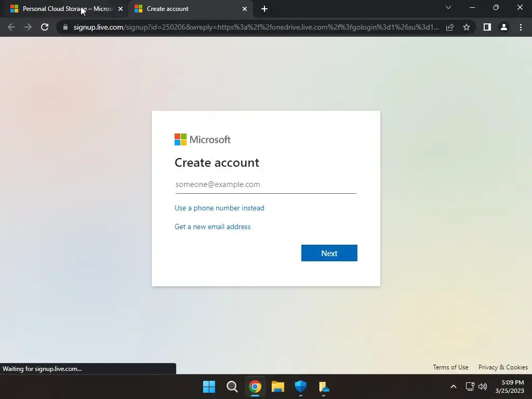Viewport: 532px width, 399px height.
Task: Minimize the Chrome window
Action: tap(472, 7)
